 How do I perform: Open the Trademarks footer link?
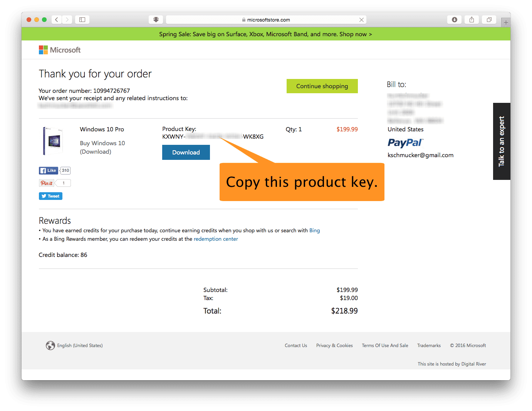pyautogui.click(x=429, y=346)
